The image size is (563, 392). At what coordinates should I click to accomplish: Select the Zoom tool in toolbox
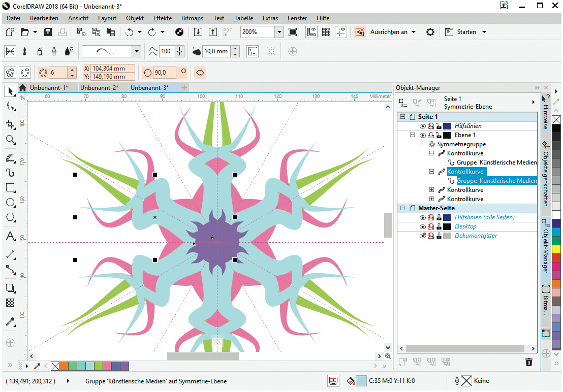10,140
